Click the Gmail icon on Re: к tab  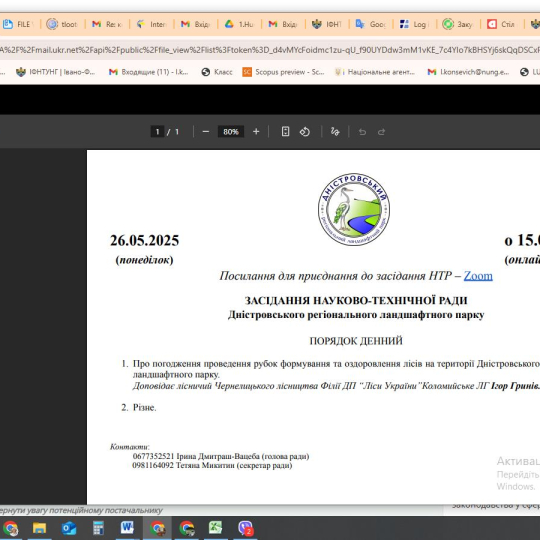[96, 24]
